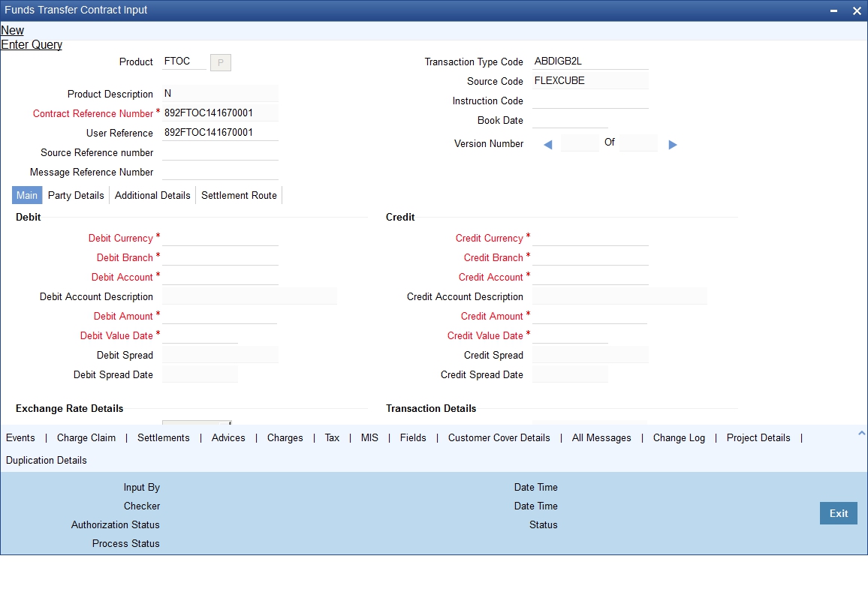Screen dimensions: 868x610
Task: Open the Party Details tab
Action: (x=76, y=195)
